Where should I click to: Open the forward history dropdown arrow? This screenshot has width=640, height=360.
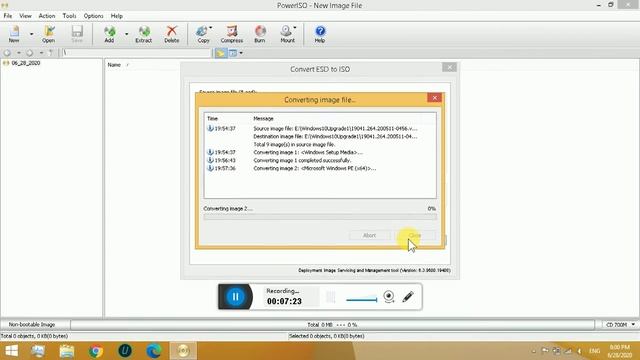[41, 53]
